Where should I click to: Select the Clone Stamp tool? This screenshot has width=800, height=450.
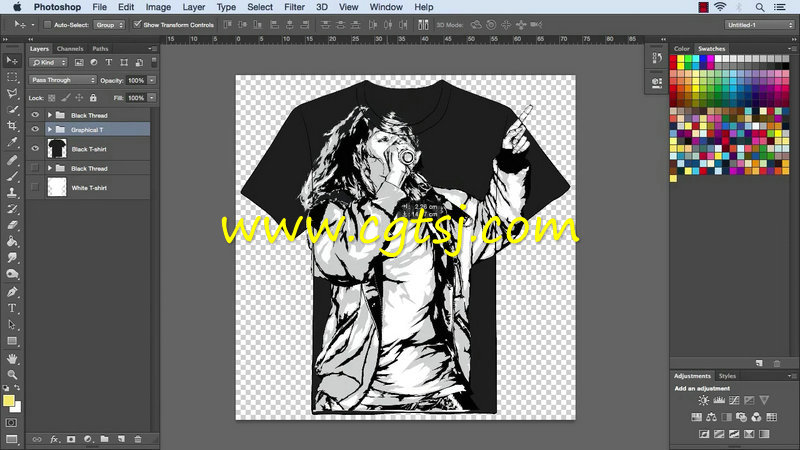[x=12, y=192]
